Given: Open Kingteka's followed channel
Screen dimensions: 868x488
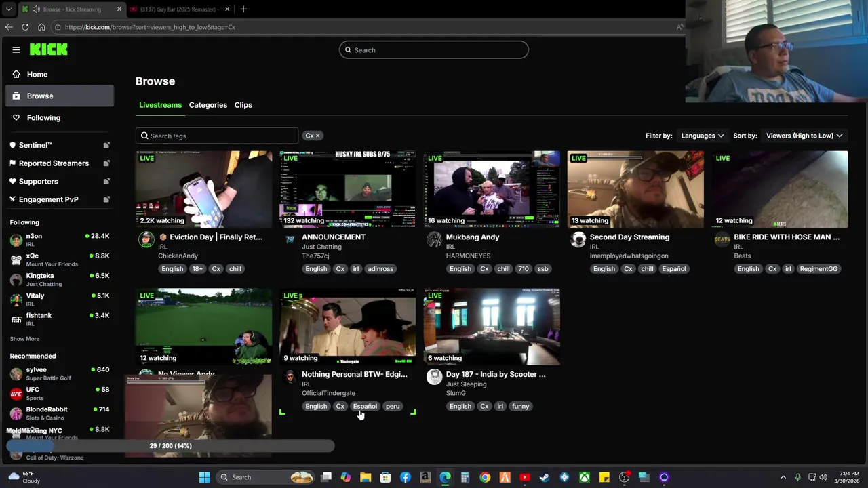Looking at the screenshot, I should 60,279.
